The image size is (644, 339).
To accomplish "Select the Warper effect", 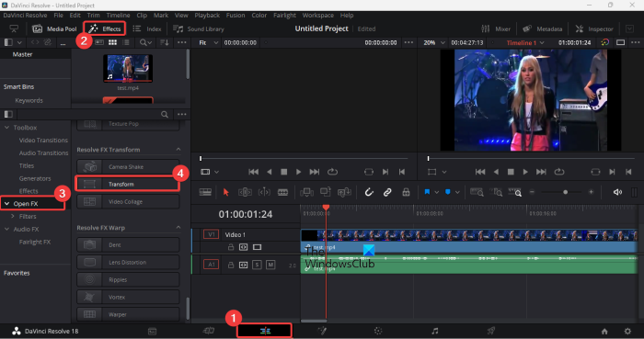I will (x=128, y=314).
